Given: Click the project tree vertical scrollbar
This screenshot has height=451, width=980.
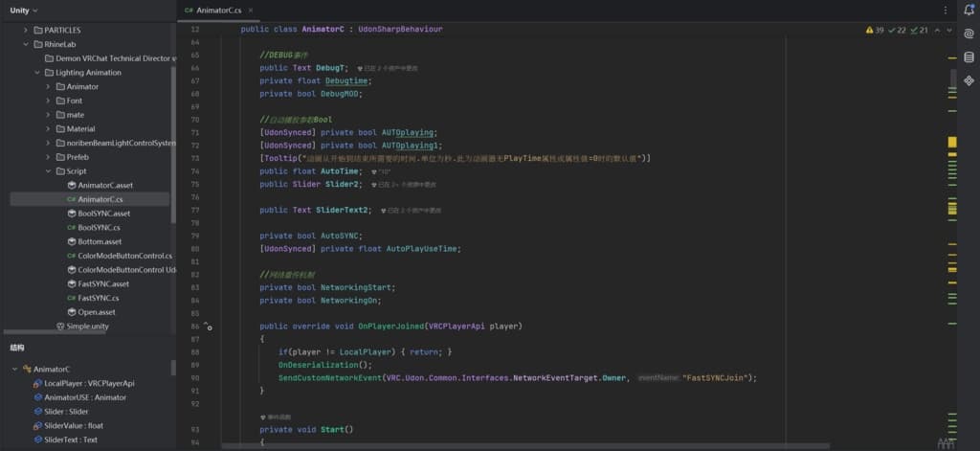Looking at the screenshot, I should click(x=173, y=144).
